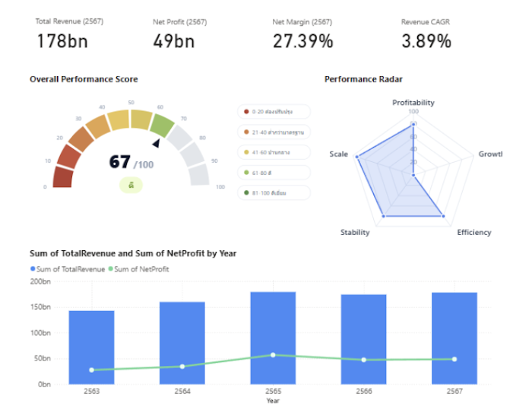Click the Efficiency data point on radar

443,216
